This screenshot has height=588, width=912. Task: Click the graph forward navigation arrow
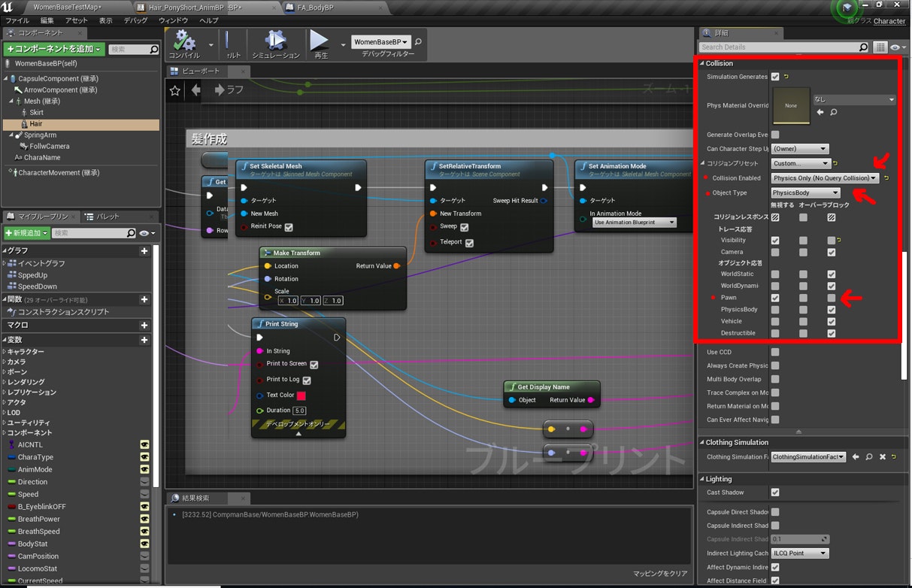point(220,90)
